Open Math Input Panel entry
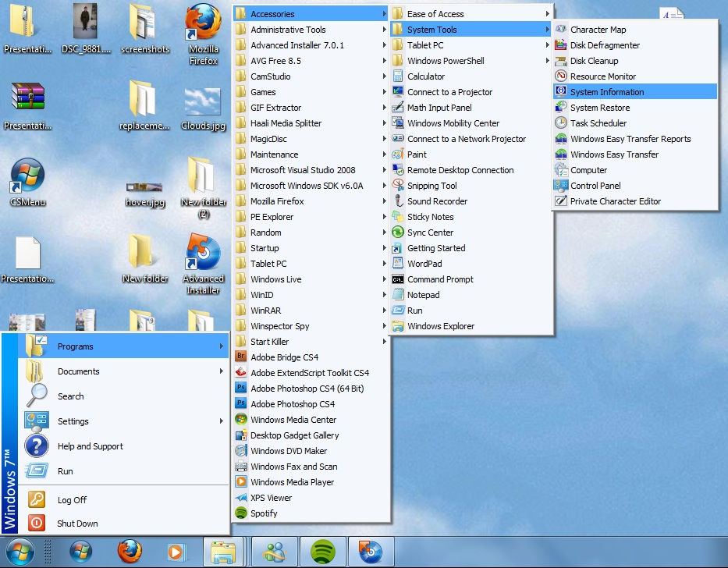The height and width of the screenshot is (568, 728). pos(471,108)
